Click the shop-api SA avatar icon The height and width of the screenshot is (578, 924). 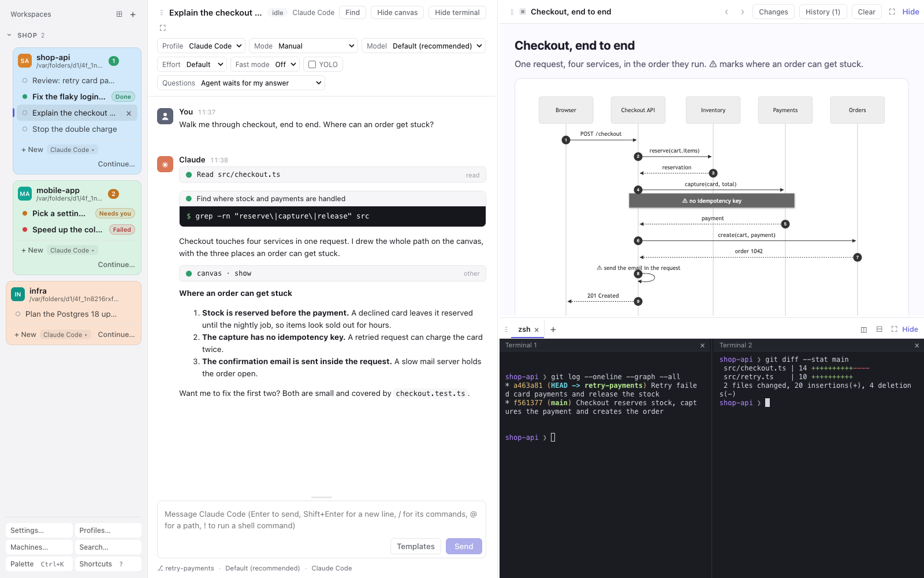(25, 61)
